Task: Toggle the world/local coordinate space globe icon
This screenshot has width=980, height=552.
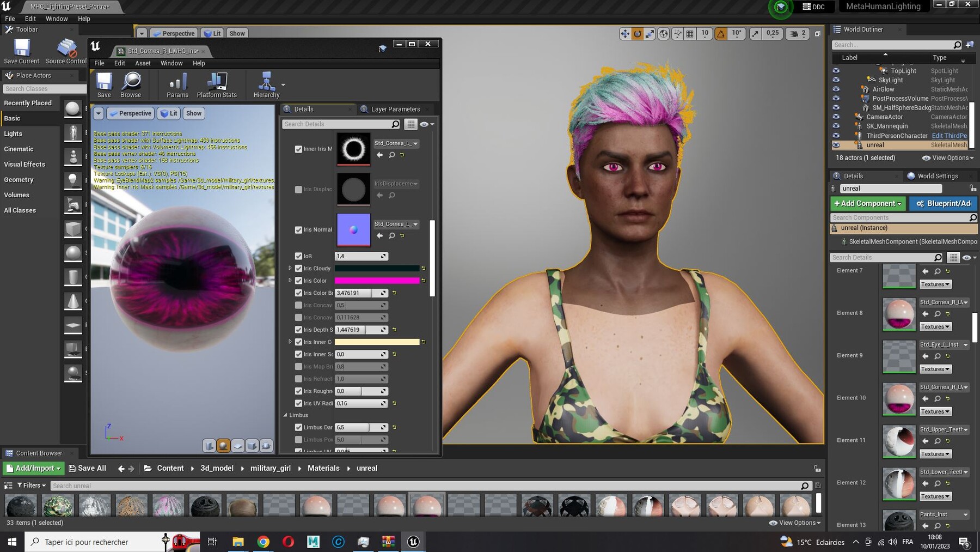Action: [x=664, y=34]
